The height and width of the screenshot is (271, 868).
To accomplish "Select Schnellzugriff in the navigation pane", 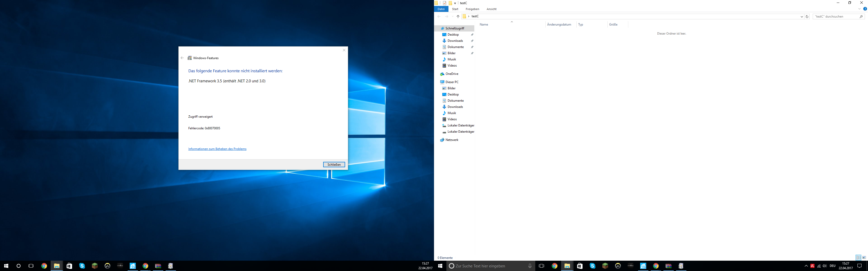I will 455,29.
